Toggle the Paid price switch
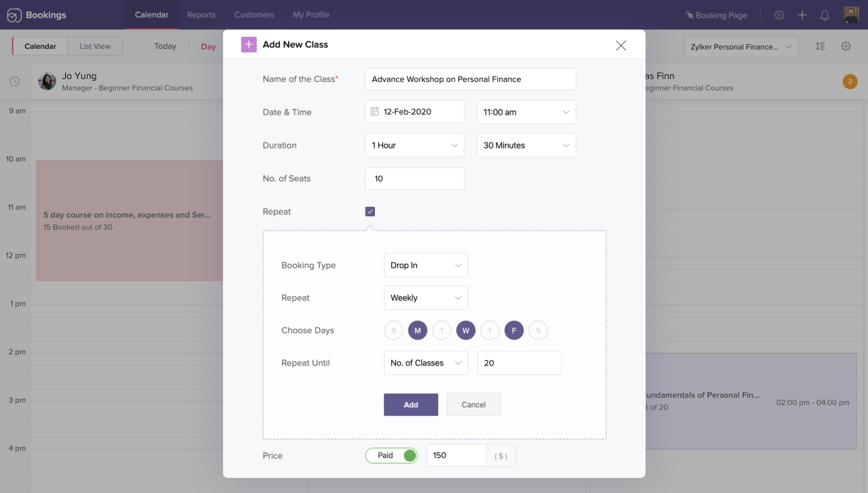The height and width of the screenshot is (493, 868). pos(391,456)
